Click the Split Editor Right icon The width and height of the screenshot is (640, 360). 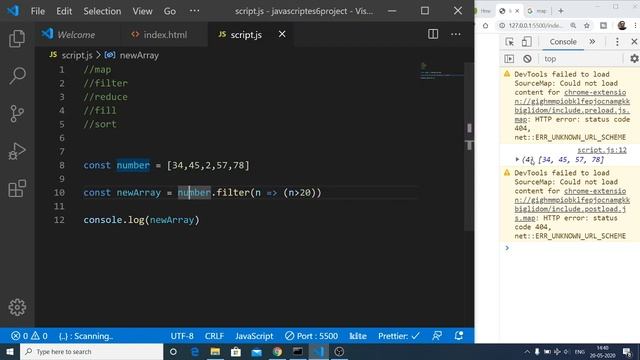[x=433, y=34]
